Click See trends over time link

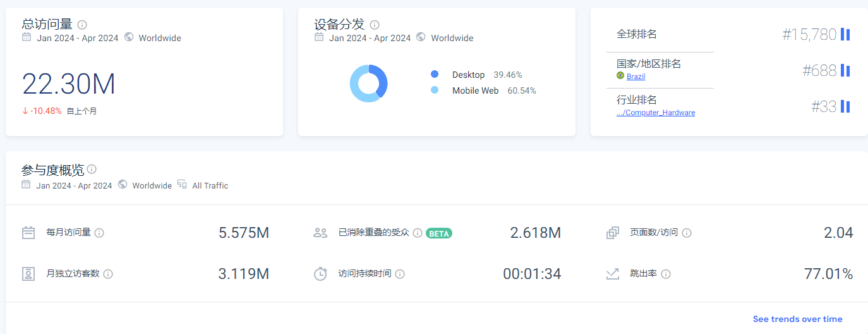797,319
